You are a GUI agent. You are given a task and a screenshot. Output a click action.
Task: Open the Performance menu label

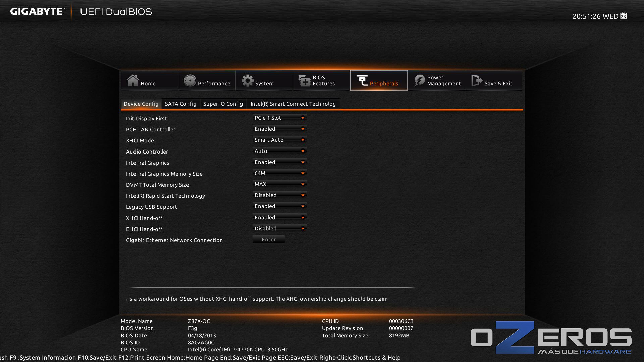214,83
